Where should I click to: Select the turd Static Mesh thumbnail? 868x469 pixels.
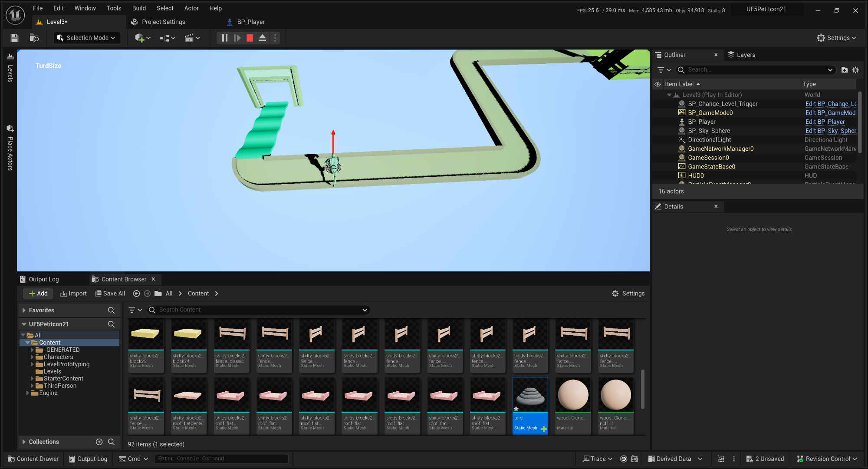[x=530, y=394]
